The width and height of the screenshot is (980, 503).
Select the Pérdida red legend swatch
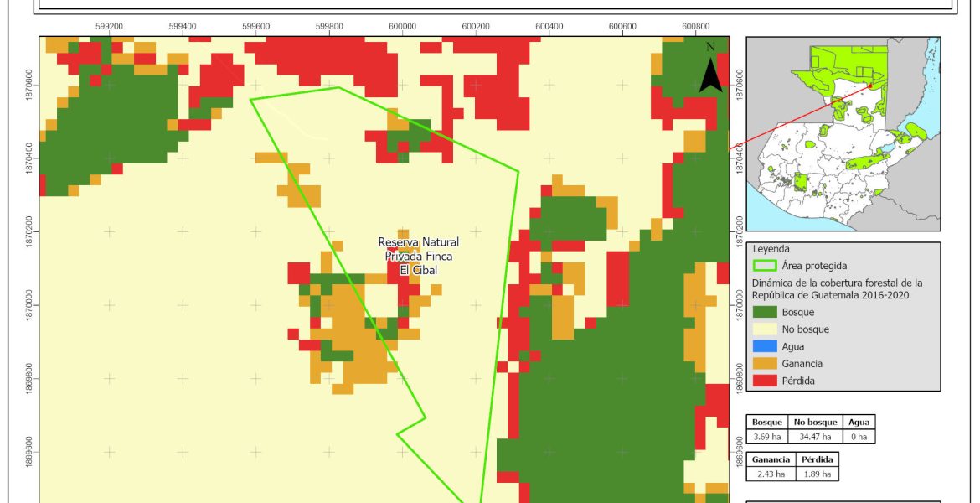(764, 381)
